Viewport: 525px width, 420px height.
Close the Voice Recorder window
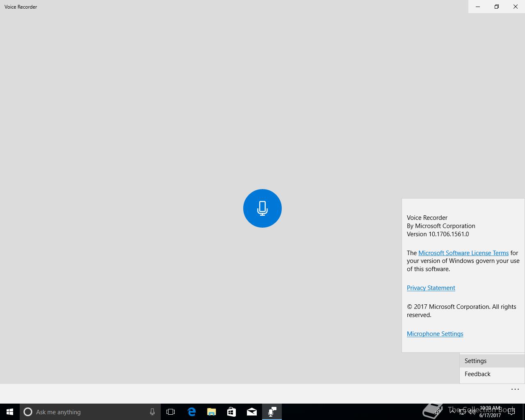coord(516,7)
